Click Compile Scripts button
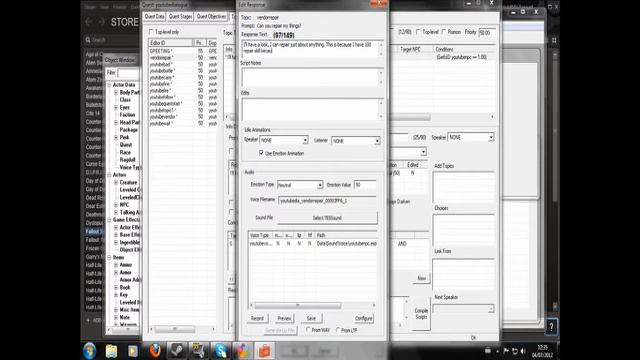 [421, 313]
